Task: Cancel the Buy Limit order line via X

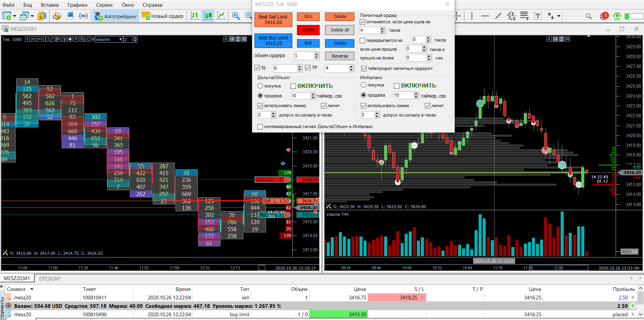Action: 286,215
